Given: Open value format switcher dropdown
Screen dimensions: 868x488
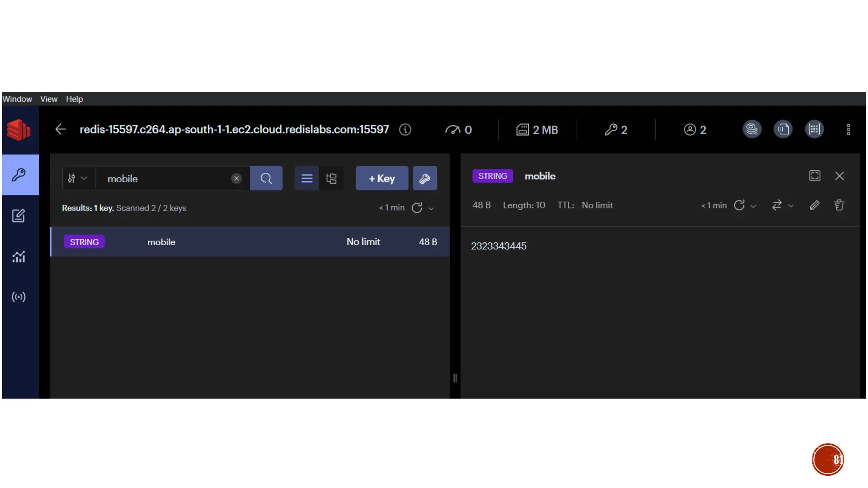Looking at the screenshot, I should [782, 205].
